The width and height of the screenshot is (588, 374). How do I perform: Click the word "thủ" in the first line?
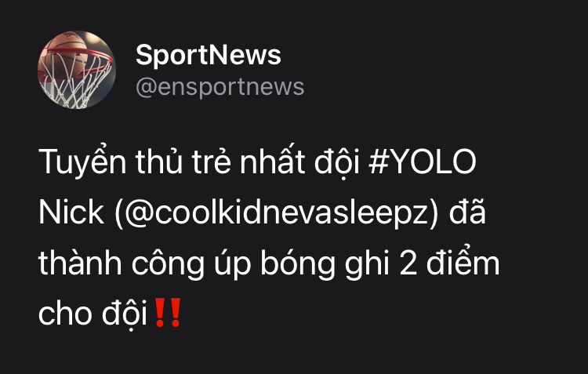[x=159, y=161]
